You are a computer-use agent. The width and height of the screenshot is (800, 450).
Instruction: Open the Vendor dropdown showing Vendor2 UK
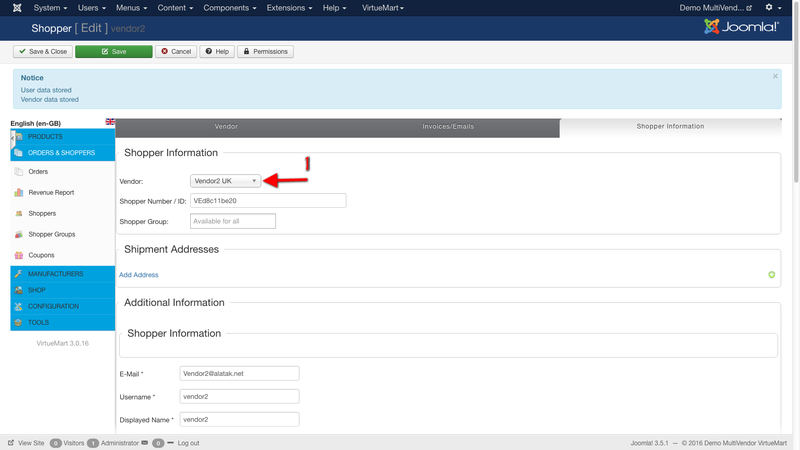click(x=226, y=181)
